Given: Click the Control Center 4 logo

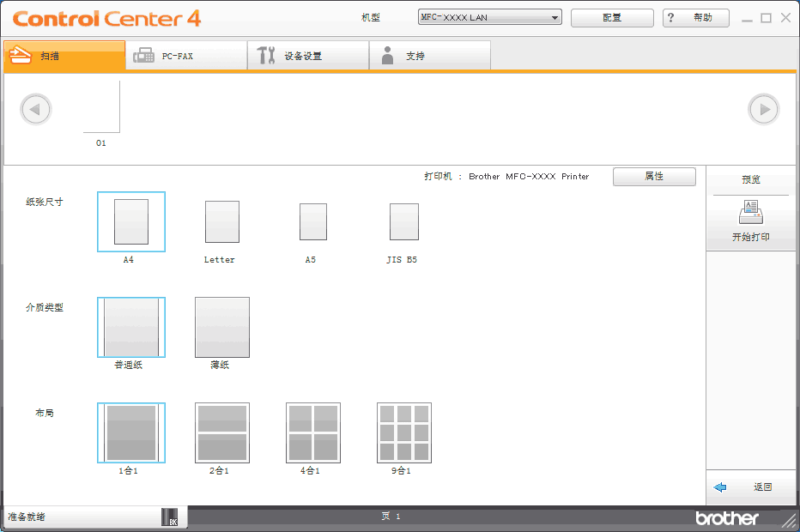Looking at the screenshot, I should pyautogui.click(x=106, y=19).
